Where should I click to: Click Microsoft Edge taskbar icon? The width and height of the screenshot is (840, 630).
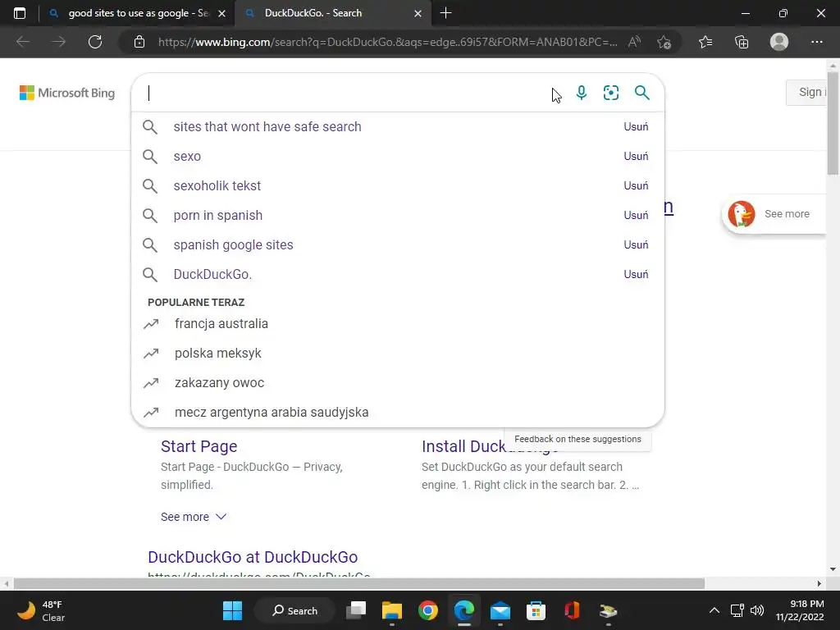point(464,610)
